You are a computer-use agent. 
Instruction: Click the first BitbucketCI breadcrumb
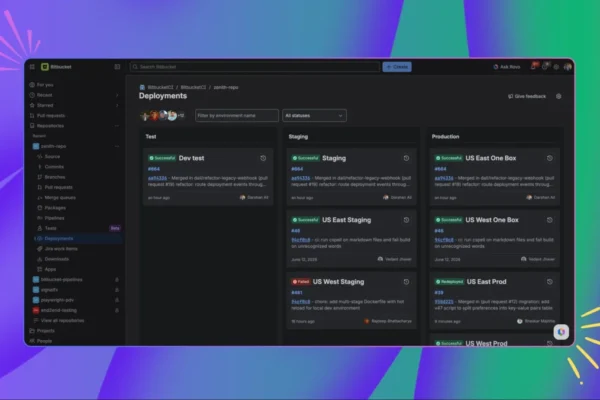pyautogui.click(x=160, y=88)
